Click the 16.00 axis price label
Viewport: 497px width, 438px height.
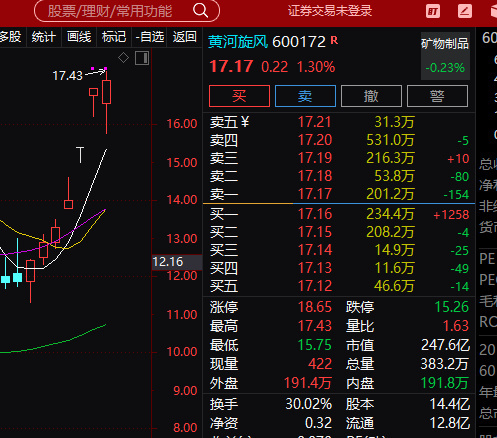(182, 124)
